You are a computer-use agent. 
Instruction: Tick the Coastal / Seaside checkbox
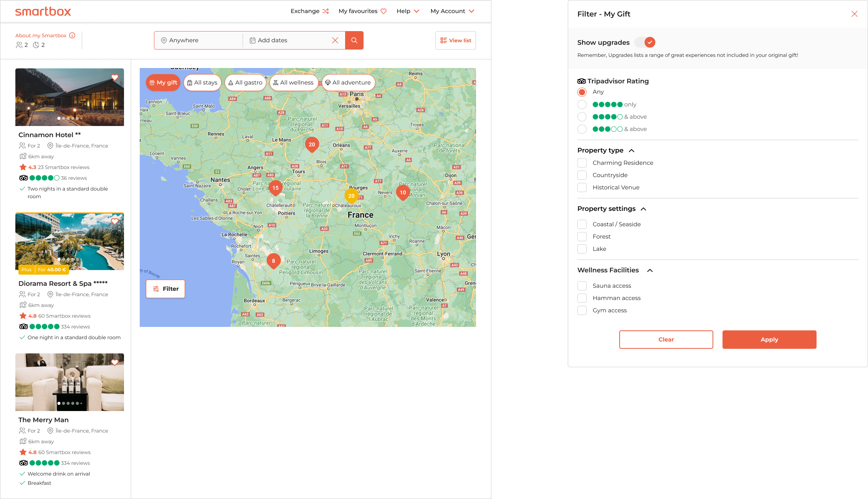582,224
